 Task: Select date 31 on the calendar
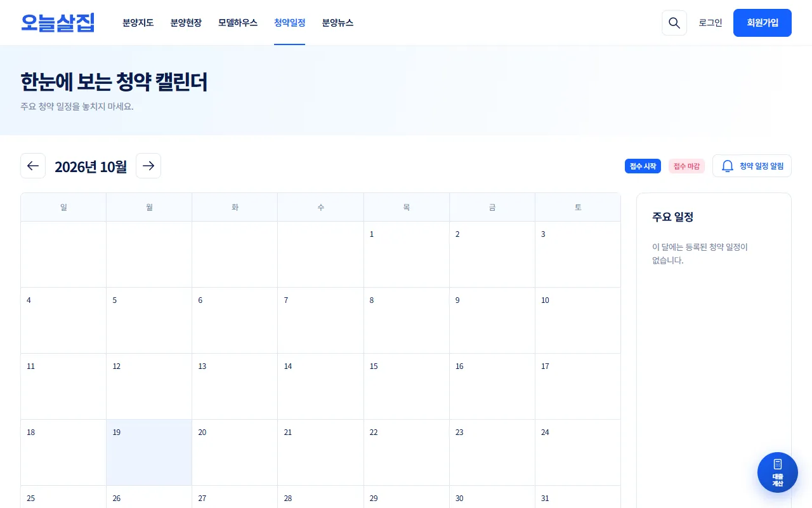point(578,497)
